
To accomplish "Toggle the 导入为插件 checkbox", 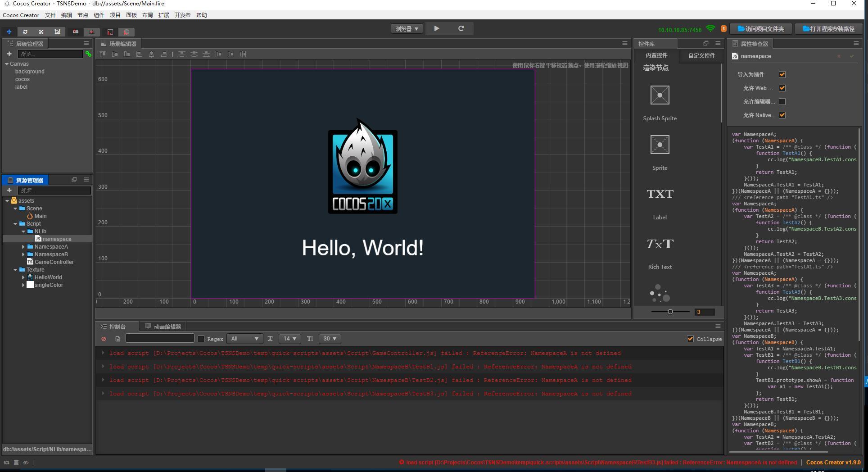I will 782,74.
